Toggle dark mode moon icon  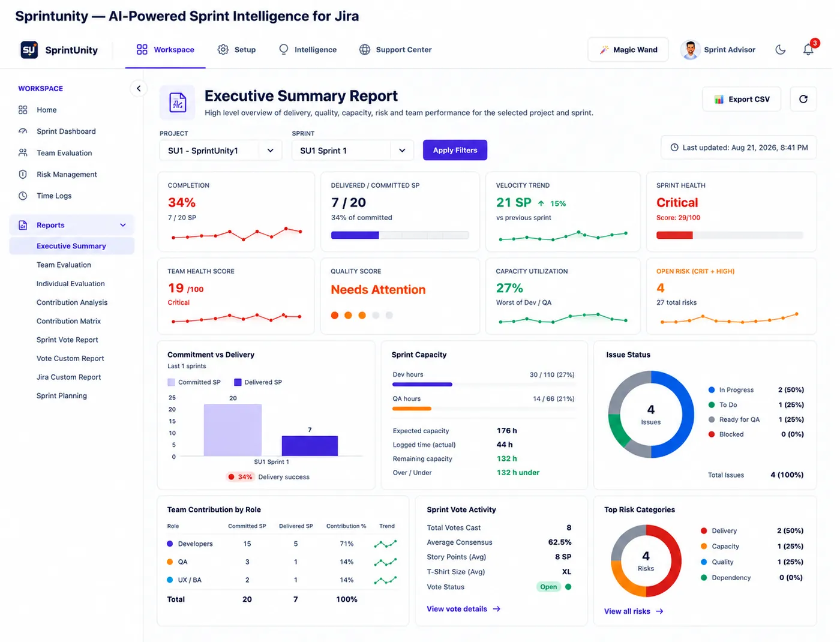781,50
